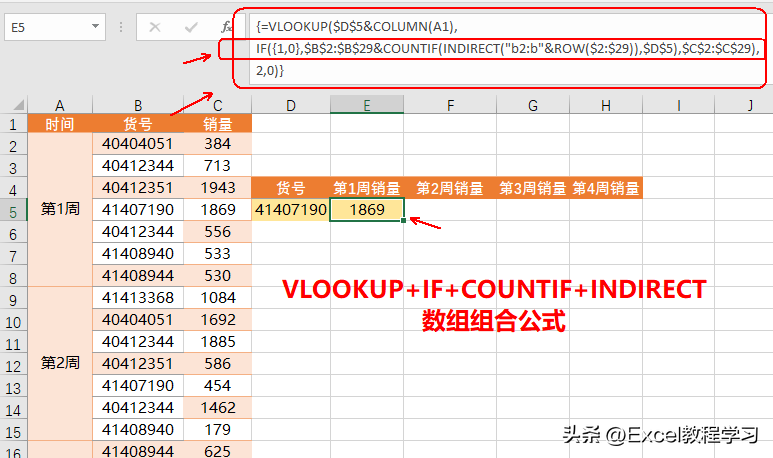The image size is (773, 458).
Task: Select row 1 header
Action: [13, 124]
